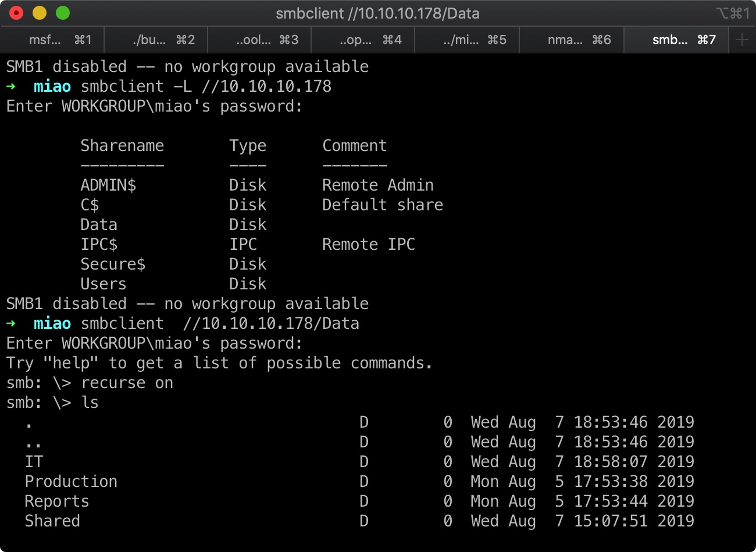Click the Comment column header
756x552 pixels.
point(355,146)
